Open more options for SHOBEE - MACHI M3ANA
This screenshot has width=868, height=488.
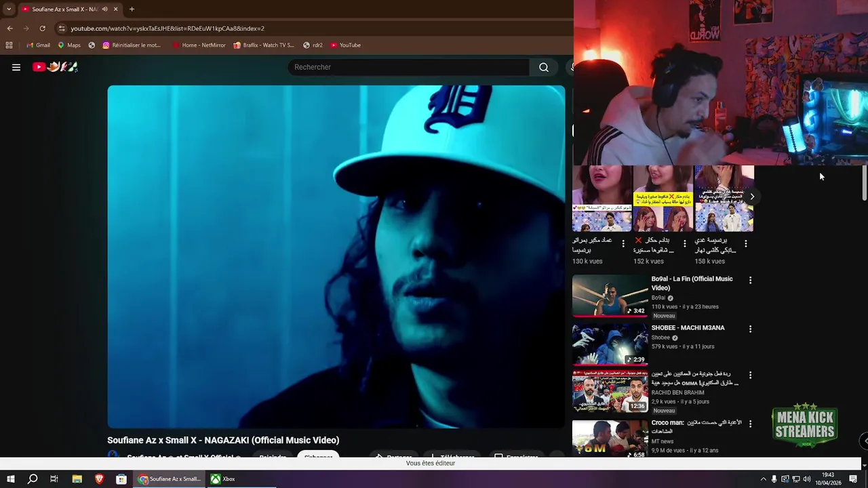750,329
